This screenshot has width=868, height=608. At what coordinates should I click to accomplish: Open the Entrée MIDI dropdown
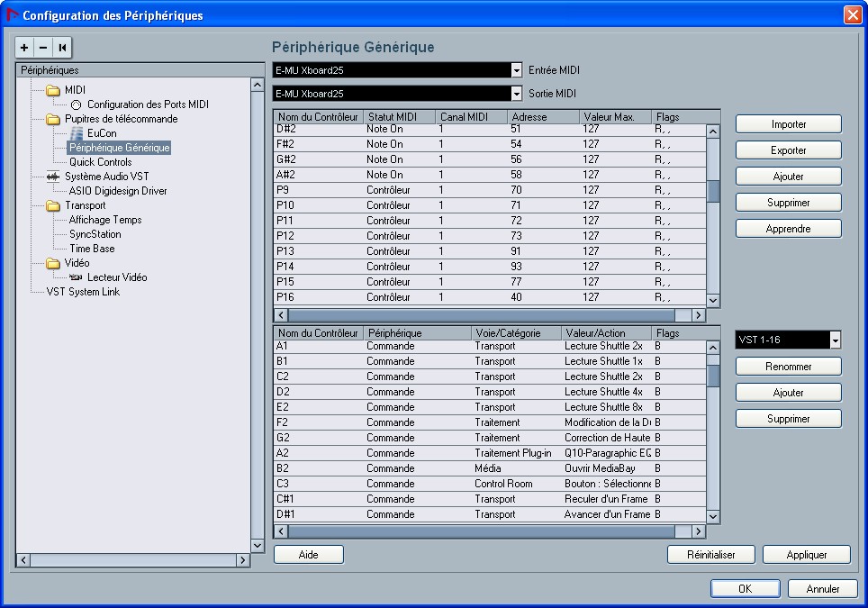tap(516, 69)
